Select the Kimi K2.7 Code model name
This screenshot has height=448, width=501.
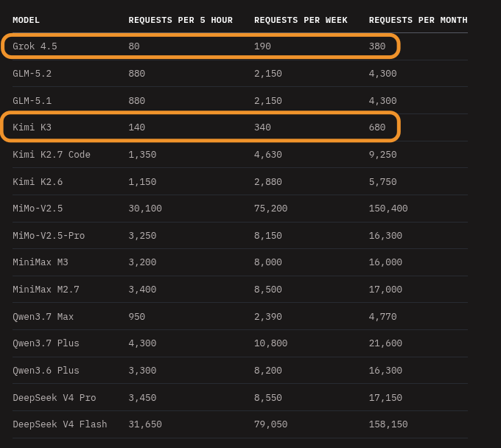click(x=52, y=154)
